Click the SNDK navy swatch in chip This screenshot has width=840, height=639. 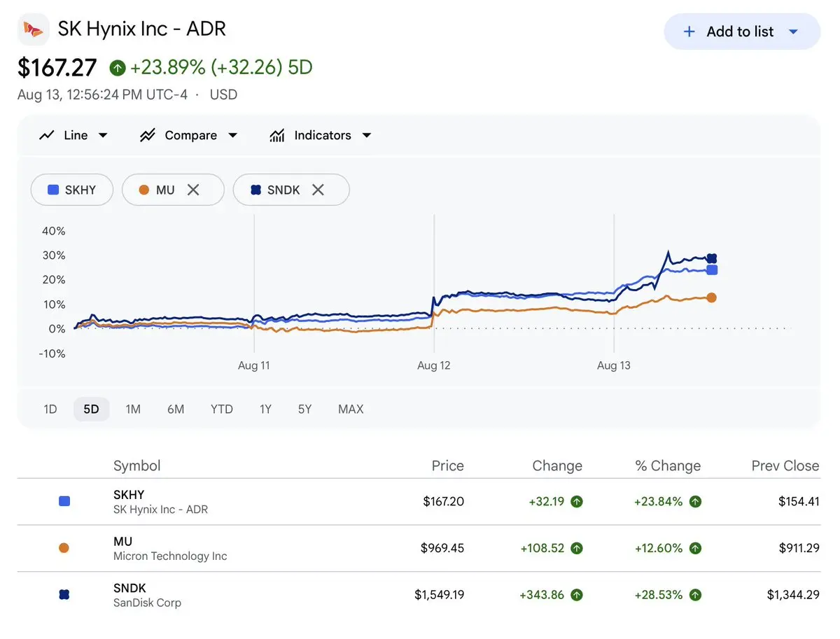[x=256, y=190]
